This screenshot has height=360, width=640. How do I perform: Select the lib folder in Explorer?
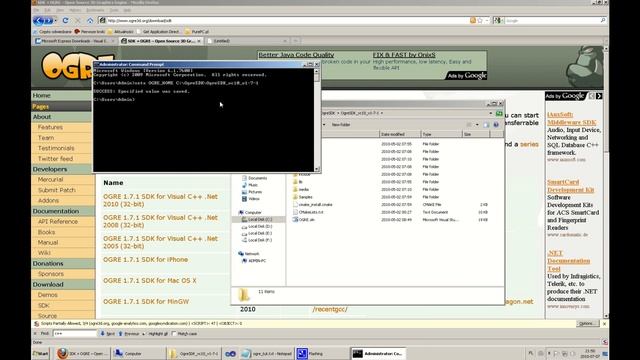pos(300,182)
